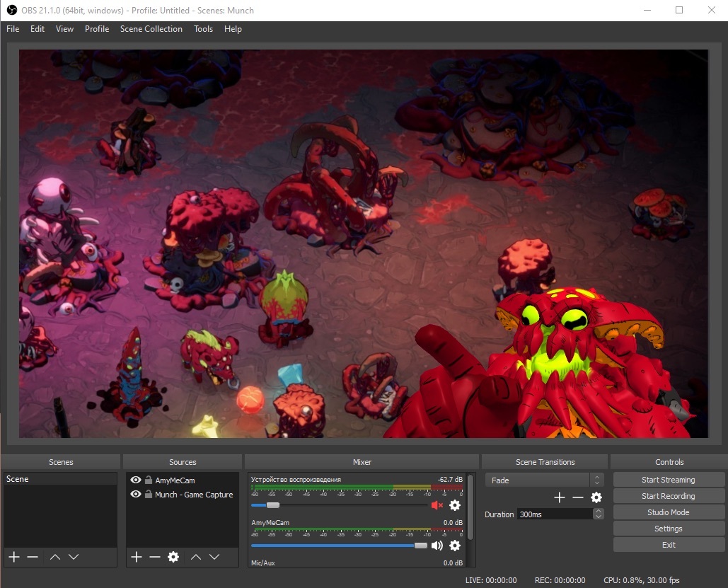Adjust Duration spinner arrows
728x588 pixels.
click(599, 514)
